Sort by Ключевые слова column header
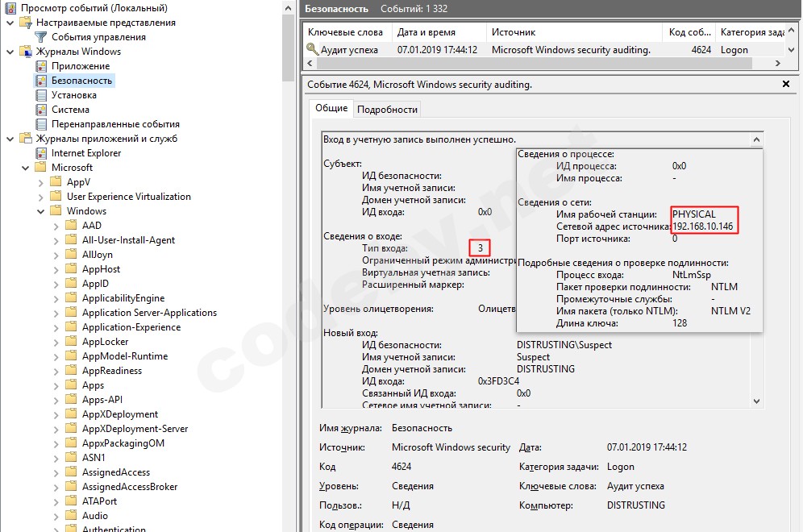This screenshot has height=532, width=803. 347,32
